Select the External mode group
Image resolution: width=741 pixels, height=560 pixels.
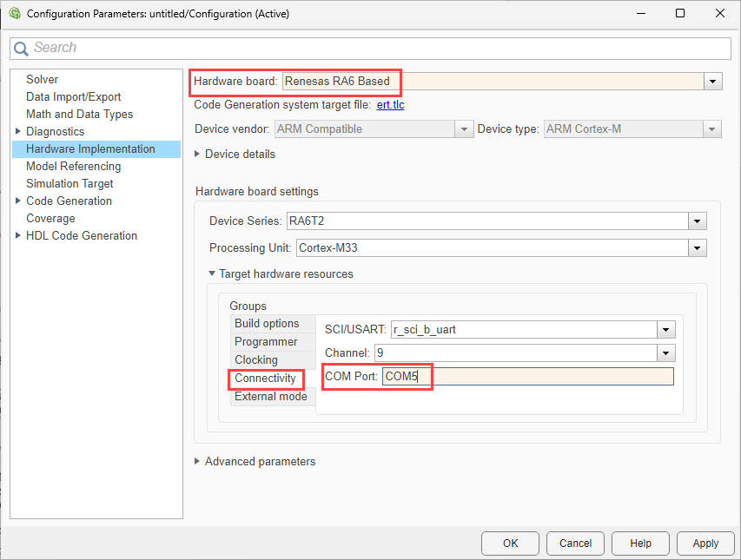click(x=270, y=397)
